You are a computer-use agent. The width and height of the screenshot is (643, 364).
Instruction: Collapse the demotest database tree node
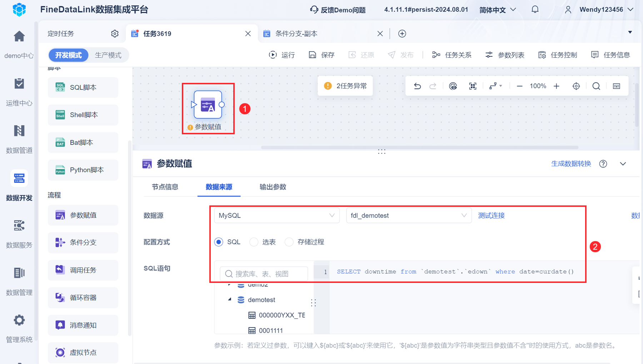(x=230, y=299)
